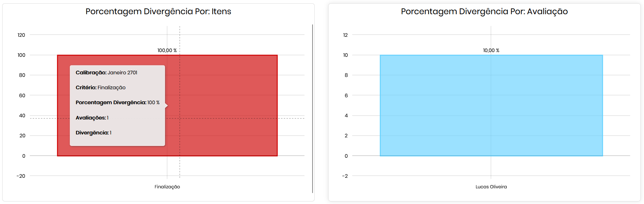Screen dimensions: 644x204
Task: Click the 60 y-axis tick label
Action: pos(22,95)
